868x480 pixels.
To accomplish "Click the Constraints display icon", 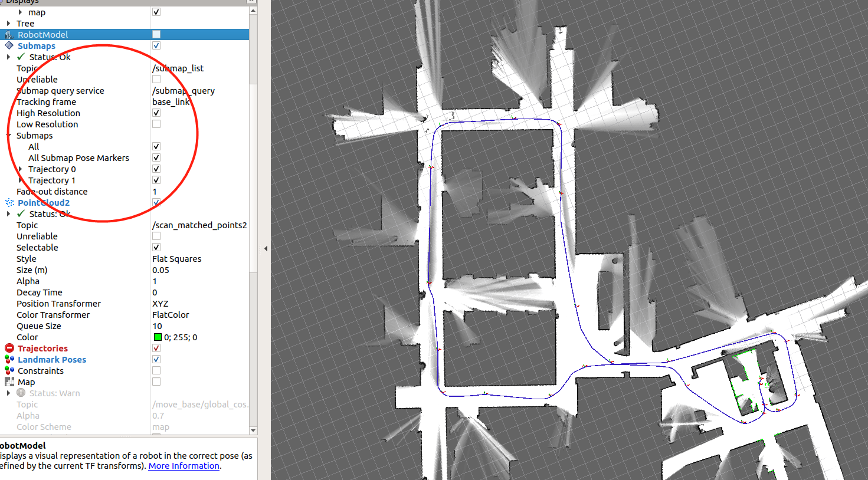I will click(8, 370).
